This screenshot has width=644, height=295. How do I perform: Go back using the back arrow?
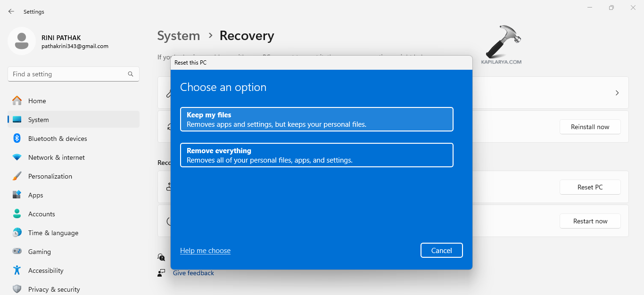pyautogui.click(x=11, y=11)
